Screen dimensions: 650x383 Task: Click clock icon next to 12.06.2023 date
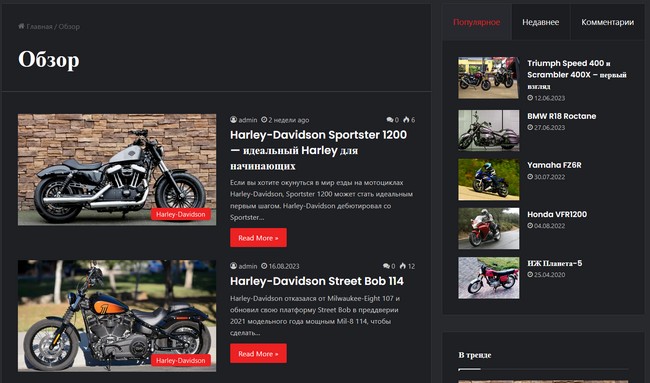(x=530, y=98)
